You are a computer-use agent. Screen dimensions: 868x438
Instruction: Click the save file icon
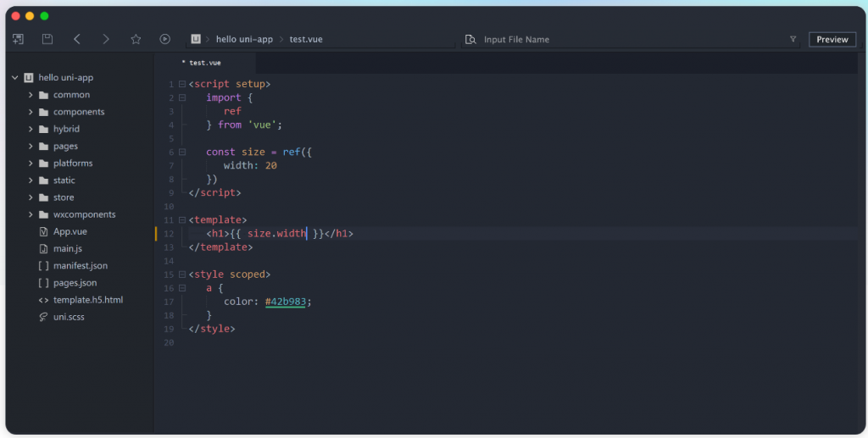point(47,39)
